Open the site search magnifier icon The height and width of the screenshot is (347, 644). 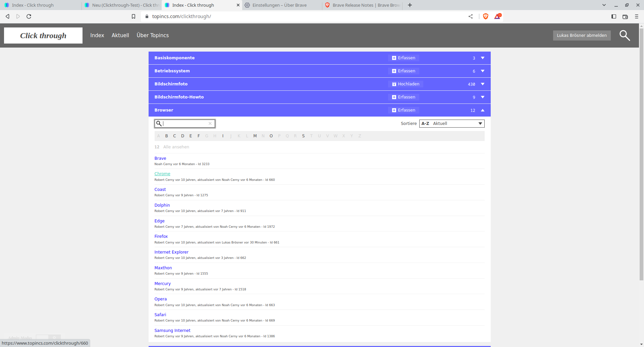tap(624, 36)
